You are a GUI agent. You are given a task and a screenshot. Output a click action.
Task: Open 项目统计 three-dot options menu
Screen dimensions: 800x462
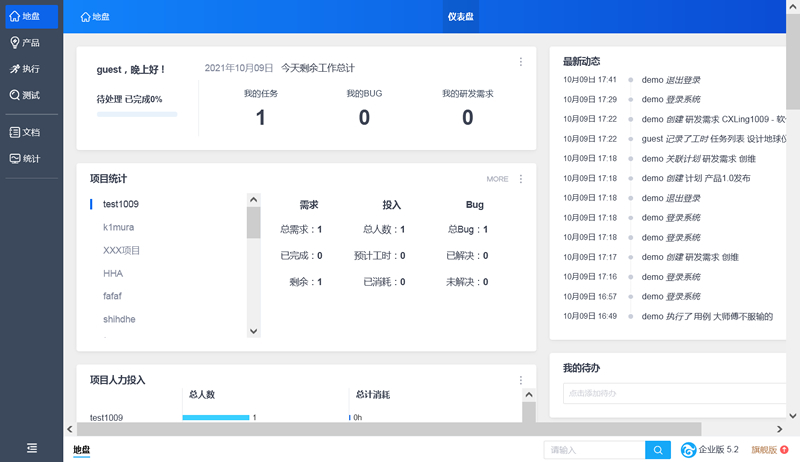coord(520,179)
